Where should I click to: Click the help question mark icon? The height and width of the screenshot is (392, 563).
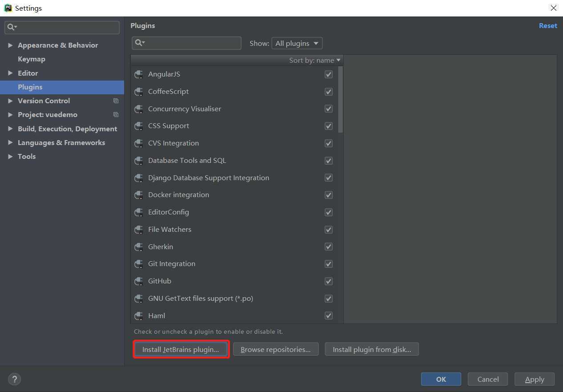pyautogui.click(x=15, y=379)
